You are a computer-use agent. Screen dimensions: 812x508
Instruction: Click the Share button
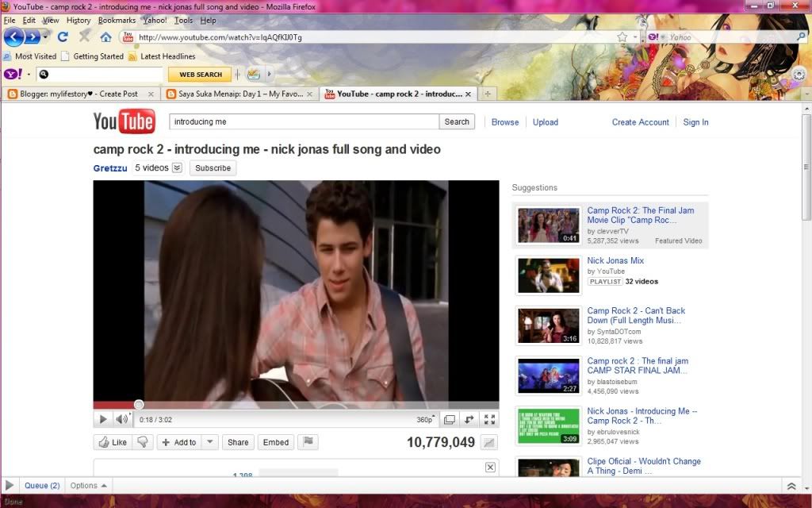[238, 442]
